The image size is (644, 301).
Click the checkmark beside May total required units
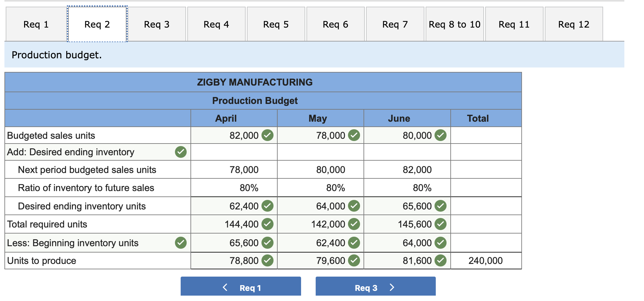(x=354, y=224)
